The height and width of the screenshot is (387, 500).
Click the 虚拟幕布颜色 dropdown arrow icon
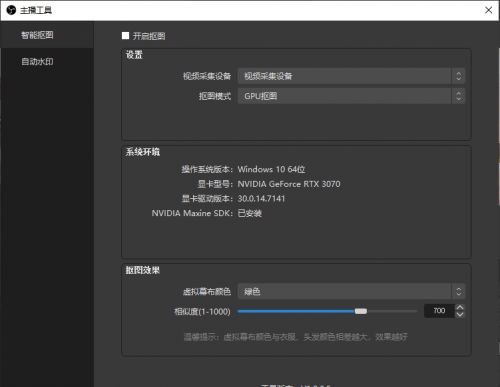pyautogui.click(x=459, y=292)
